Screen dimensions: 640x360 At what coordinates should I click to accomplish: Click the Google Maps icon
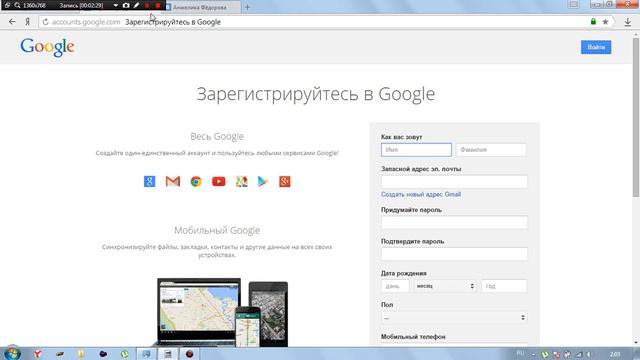[242, 181]
